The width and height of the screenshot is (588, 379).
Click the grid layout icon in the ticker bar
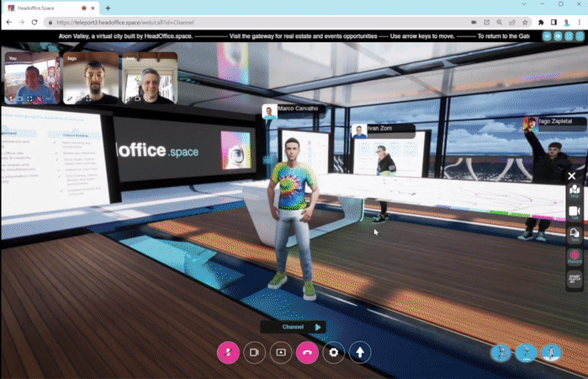click(569, 36)
